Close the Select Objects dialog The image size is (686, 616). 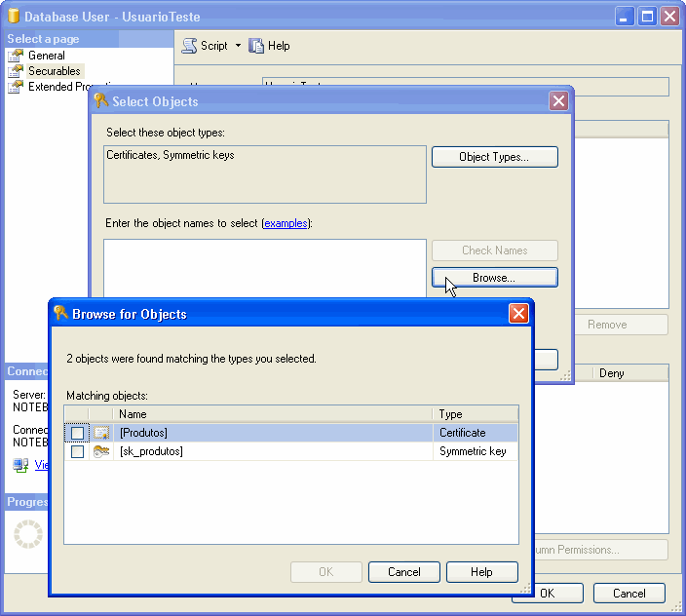[x=558, y=101]
